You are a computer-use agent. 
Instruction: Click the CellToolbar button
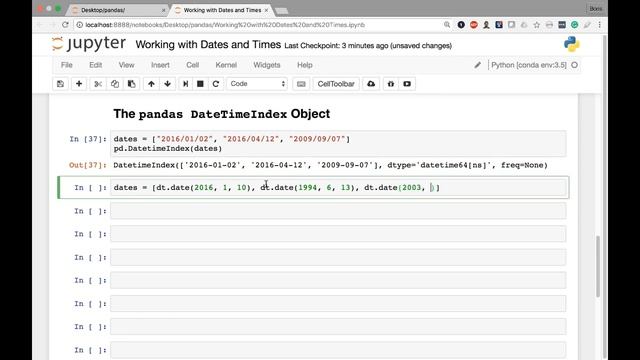(x=336, y=84)
